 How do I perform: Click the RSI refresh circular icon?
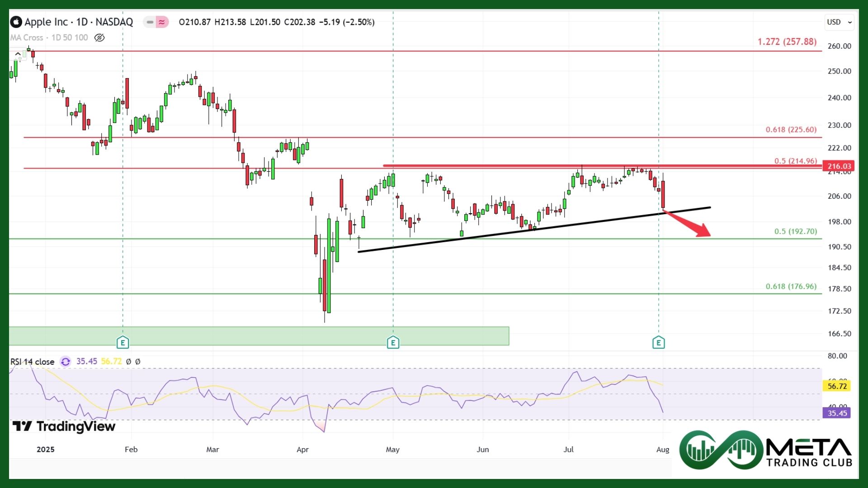pos(66,361)
